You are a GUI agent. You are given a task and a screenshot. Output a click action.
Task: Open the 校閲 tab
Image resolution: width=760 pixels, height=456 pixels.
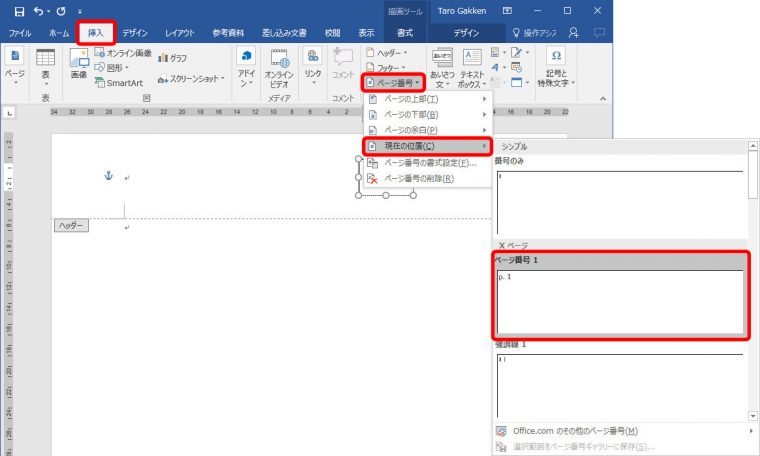tap(332, 33)
